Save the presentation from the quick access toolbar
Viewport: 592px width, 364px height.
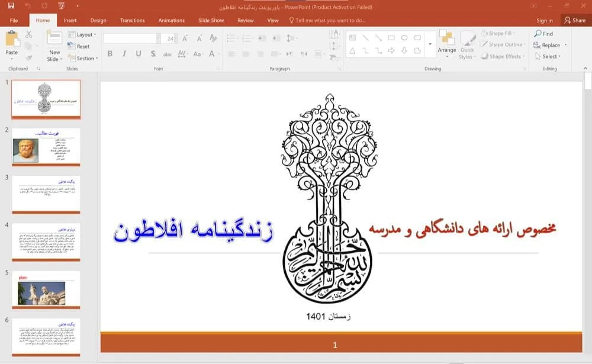point(11,6)
